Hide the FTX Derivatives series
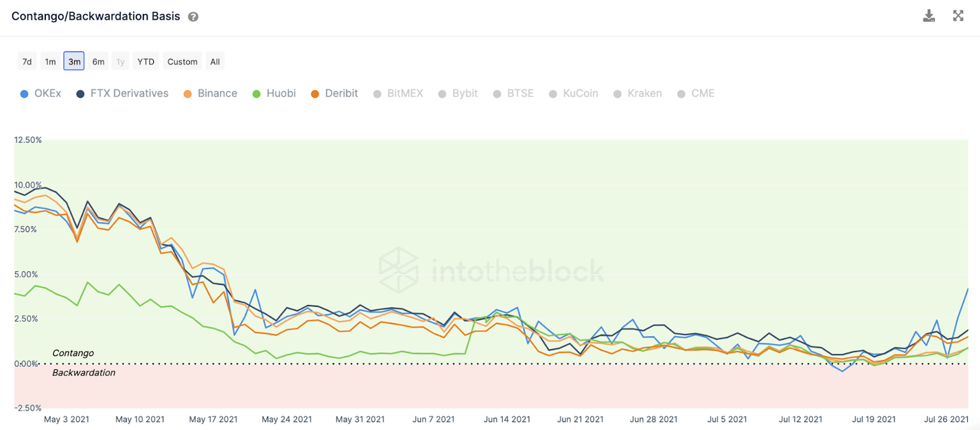 click(122, 93)
